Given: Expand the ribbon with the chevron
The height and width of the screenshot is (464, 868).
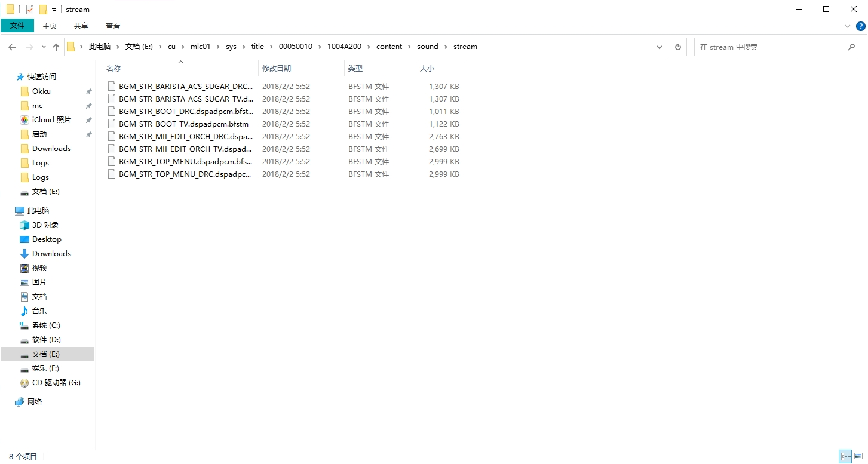Looking at the screenshot, I should tap(848, 26).
